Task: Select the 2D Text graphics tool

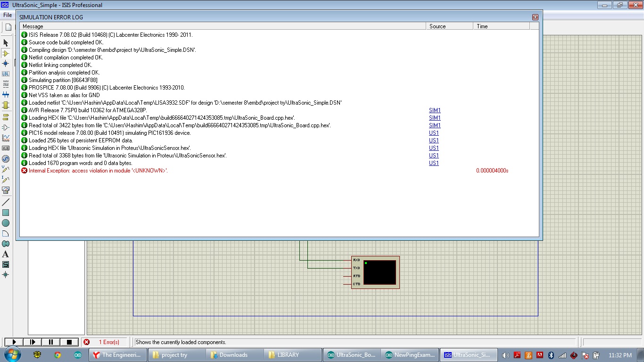Action: [6, 254]
